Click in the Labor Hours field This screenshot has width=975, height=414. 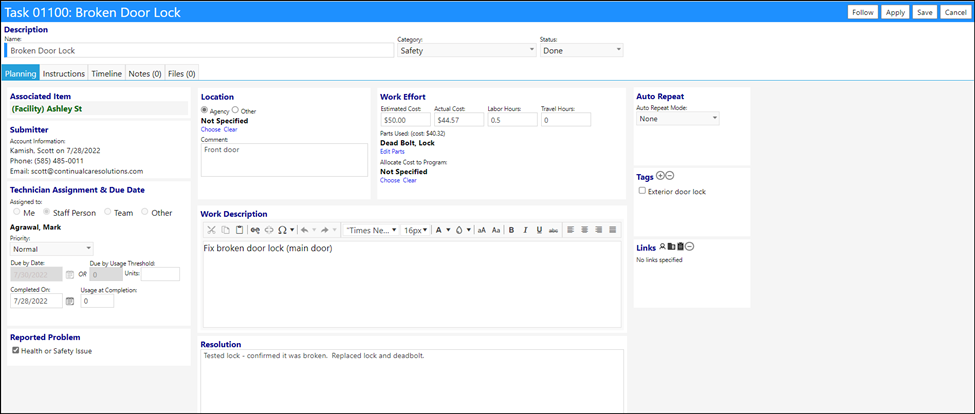point(512,119)
